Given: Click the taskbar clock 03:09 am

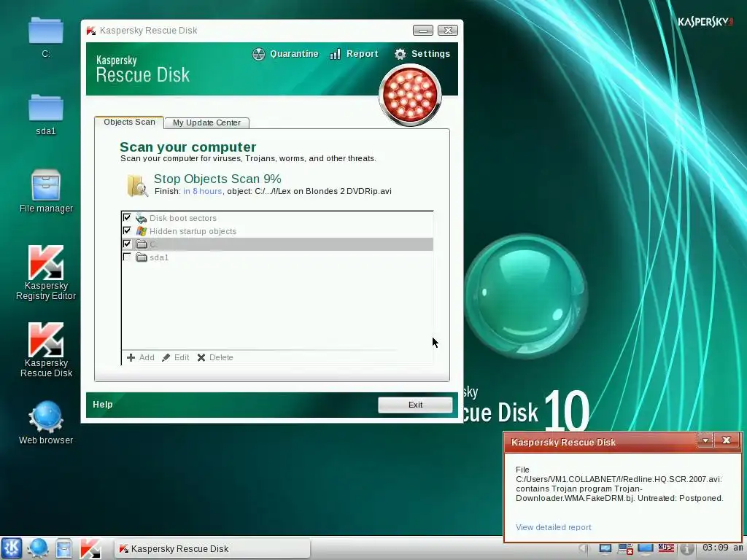Looking at the screenshot, I should [x=722, y=548].
